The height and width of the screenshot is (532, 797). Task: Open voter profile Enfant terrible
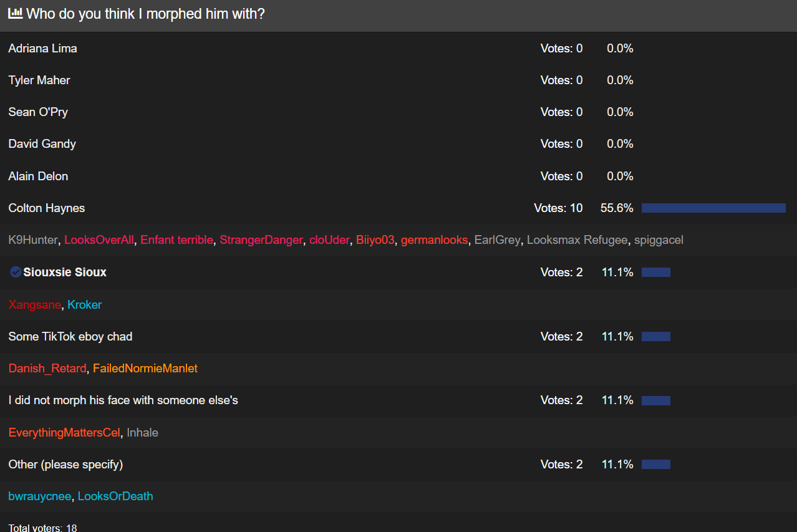coord(176,240)
